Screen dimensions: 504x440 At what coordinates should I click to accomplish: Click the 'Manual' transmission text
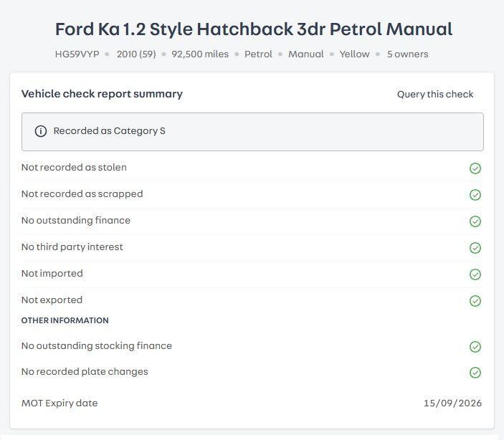(x=305, y=54)
